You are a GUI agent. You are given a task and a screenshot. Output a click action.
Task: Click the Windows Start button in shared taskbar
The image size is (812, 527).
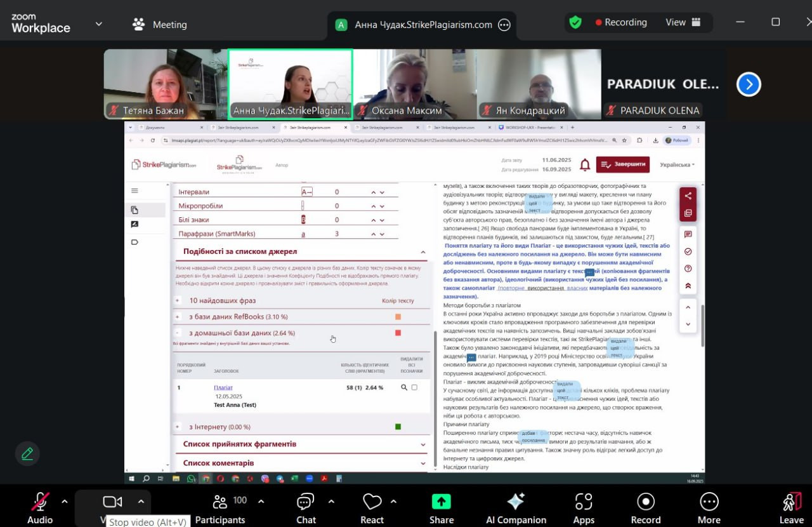(x=132, y=478)
